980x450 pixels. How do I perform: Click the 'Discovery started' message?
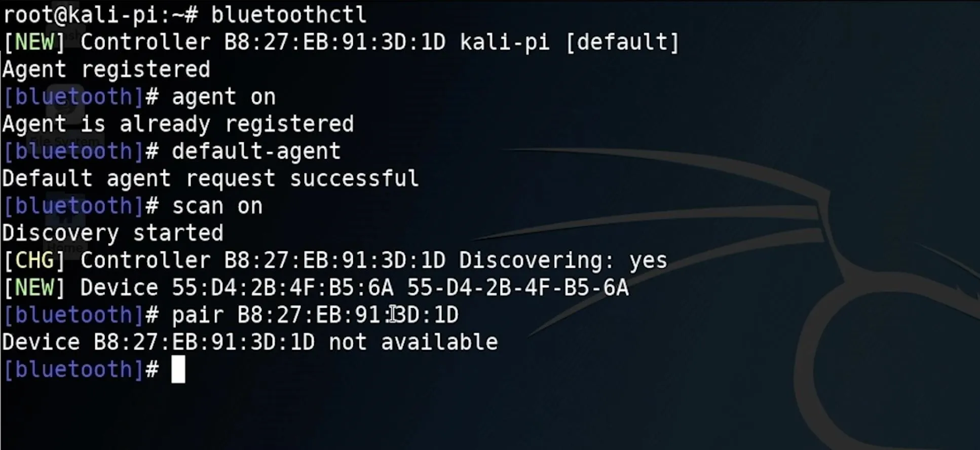tap(112, 234)
